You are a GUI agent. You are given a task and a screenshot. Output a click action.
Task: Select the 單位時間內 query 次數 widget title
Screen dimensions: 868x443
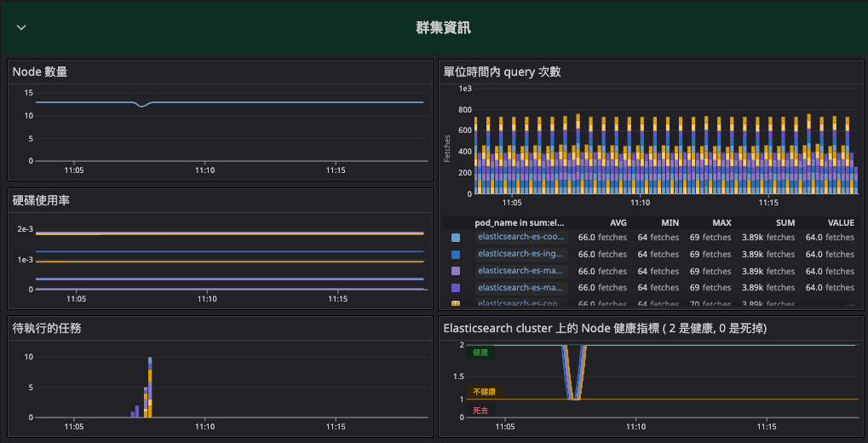tap(502, 72)
